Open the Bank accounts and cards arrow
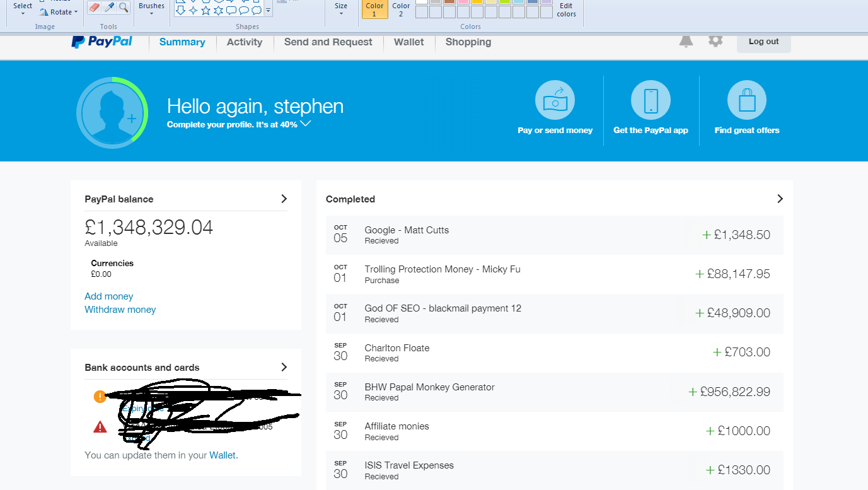 (284, 367)
